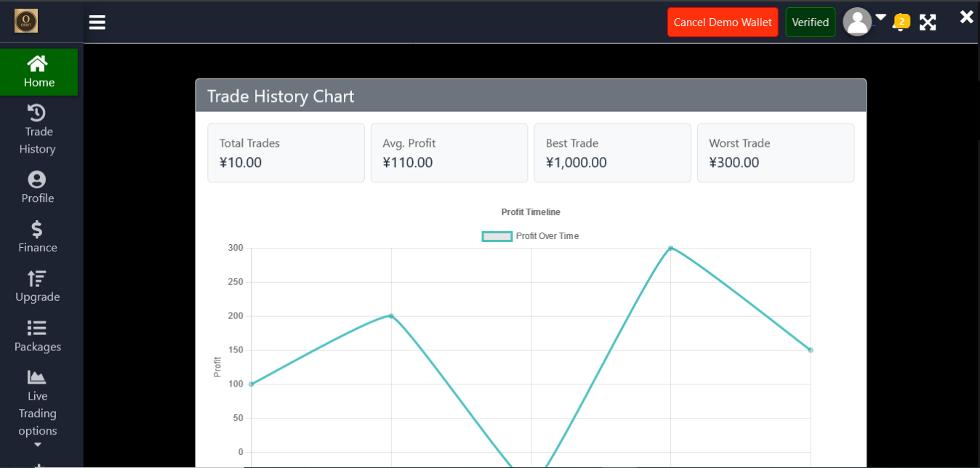Open Trade History from the sidebar

pos(39,130)
